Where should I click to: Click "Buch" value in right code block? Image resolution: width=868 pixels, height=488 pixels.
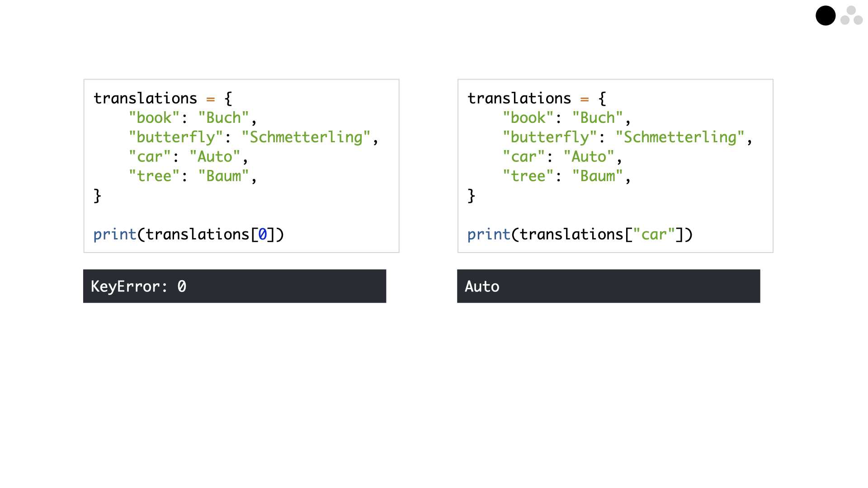click(x=598, y=118)
